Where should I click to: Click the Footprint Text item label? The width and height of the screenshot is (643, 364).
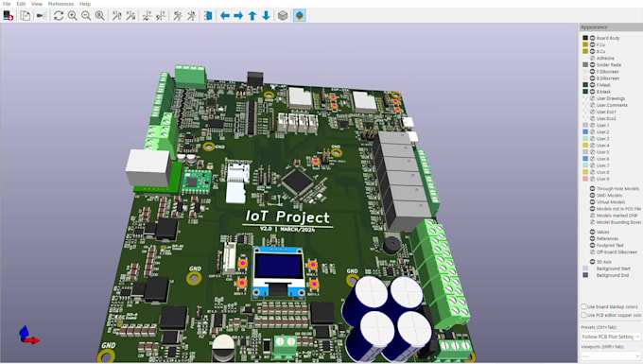coord(610,245)
